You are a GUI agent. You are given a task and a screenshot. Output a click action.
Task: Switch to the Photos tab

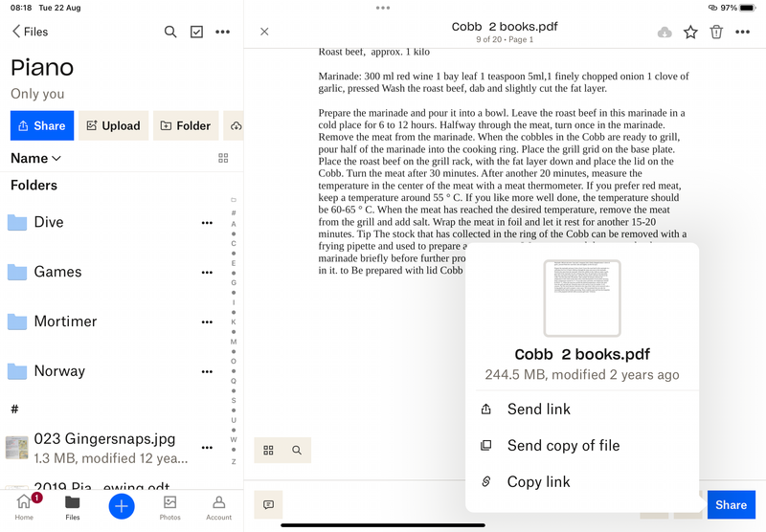click(x=170, y=507)
